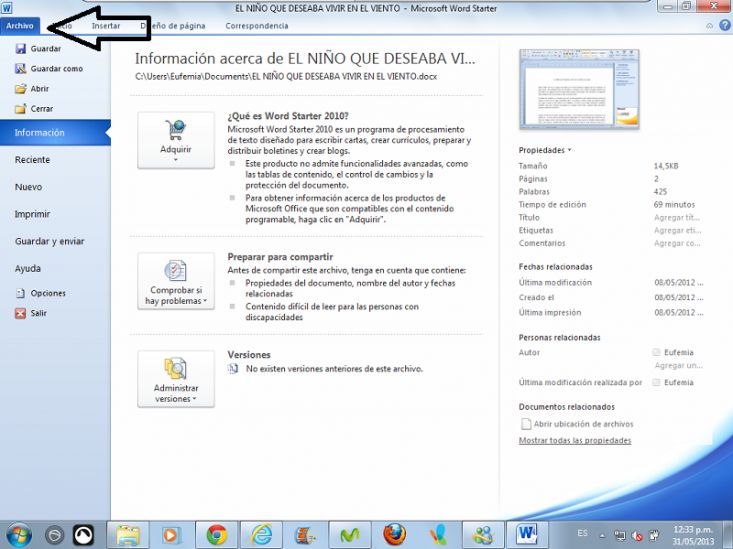Viewport: 733px width, 549px height.
Task: Click the file icon beside Abrir ubicación
Action: [x=526, y=424]
